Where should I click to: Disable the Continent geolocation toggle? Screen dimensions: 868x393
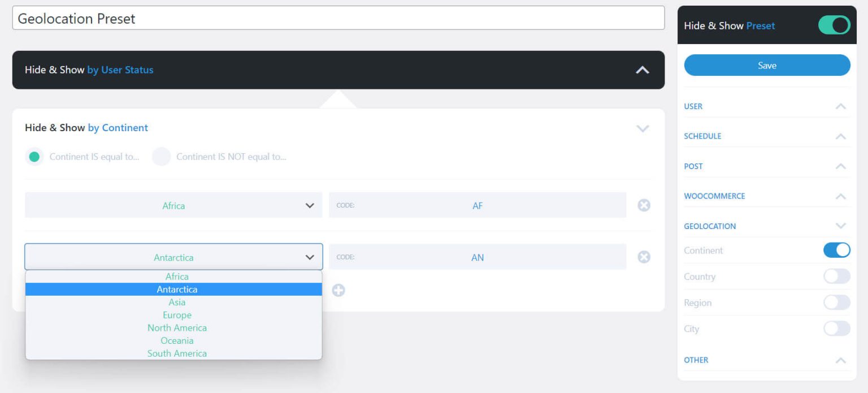(x=836, y=250)
